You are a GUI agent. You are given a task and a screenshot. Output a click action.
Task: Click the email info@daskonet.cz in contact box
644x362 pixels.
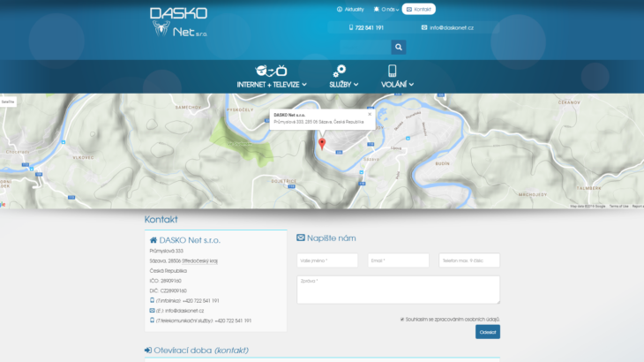pos(184,311)
